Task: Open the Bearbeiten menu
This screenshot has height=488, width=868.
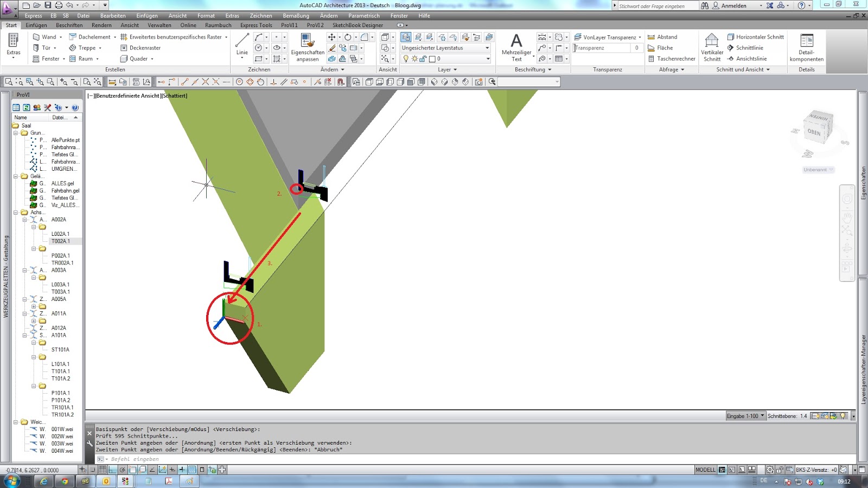Action: [113, 16]
